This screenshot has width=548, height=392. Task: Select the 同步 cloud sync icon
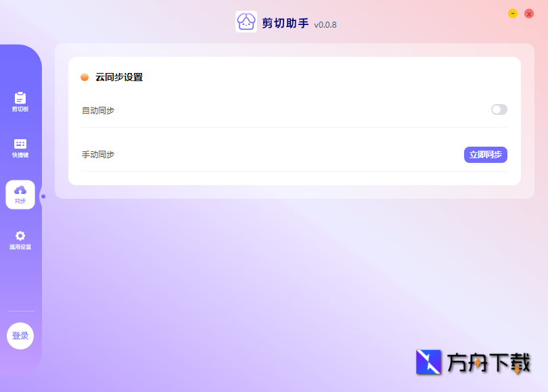click(20, 193)
